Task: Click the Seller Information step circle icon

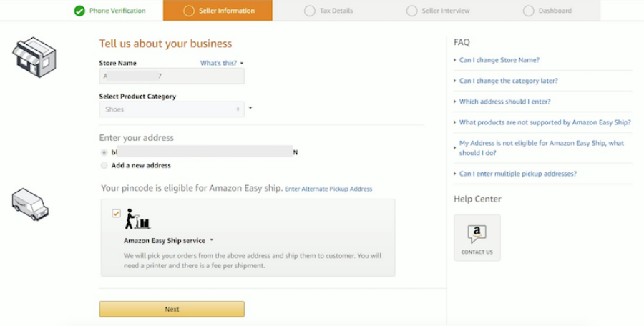Action: pyautogui.click(x=188, y=11)
